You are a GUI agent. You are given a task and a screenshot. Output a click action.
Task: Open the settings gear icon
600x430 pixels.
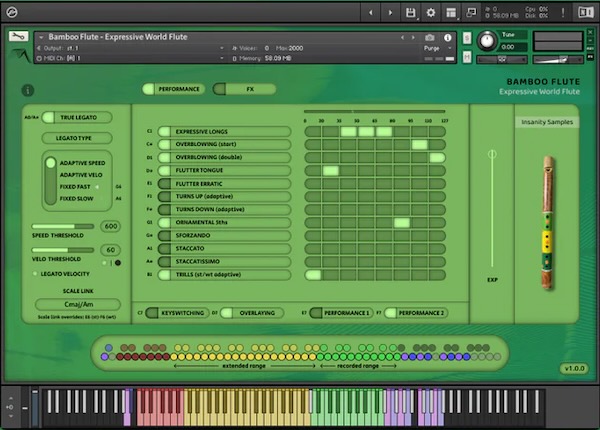[x=431, y=13]
